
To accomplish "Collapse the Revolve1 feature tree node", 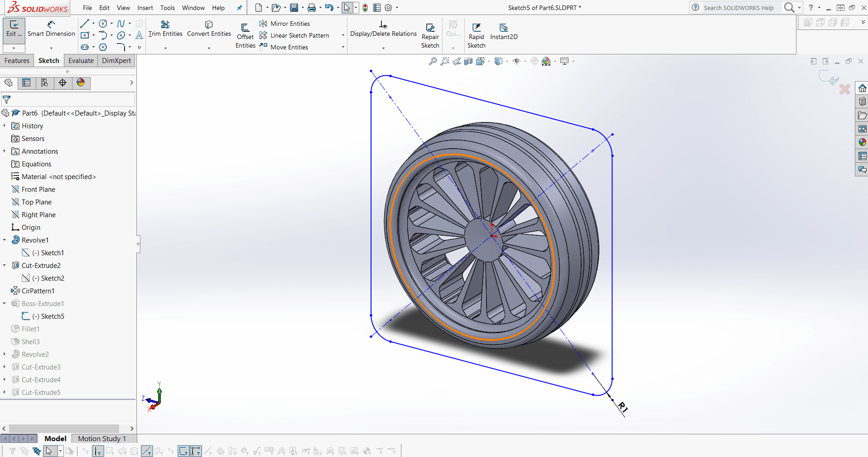I will click(x=5, y=240).
